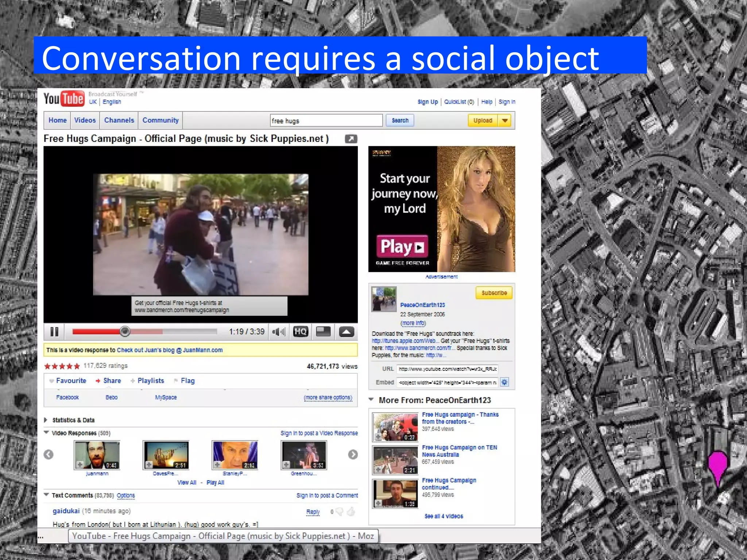Open Greenhou... video response thumbnail
Screen dimensions: 747x560
304,455
